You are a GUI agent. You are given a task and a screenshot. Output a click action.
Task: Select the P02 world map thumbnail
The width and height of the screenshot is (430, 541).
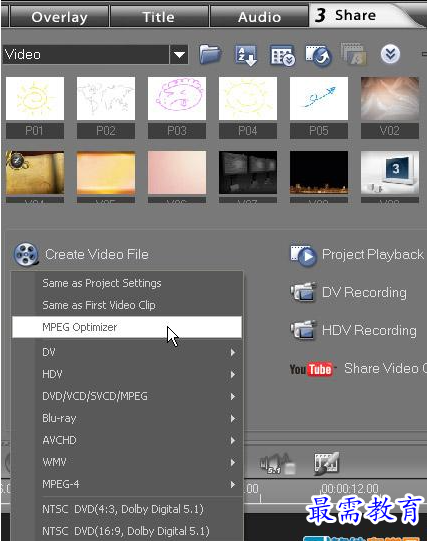coord(106,98)
